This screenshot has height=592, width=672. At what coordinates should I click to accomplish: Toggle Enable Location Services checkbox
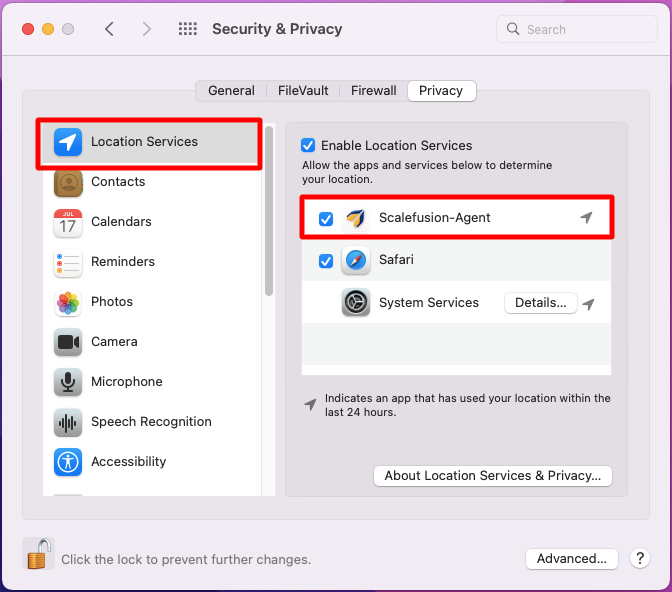(308, 145)
